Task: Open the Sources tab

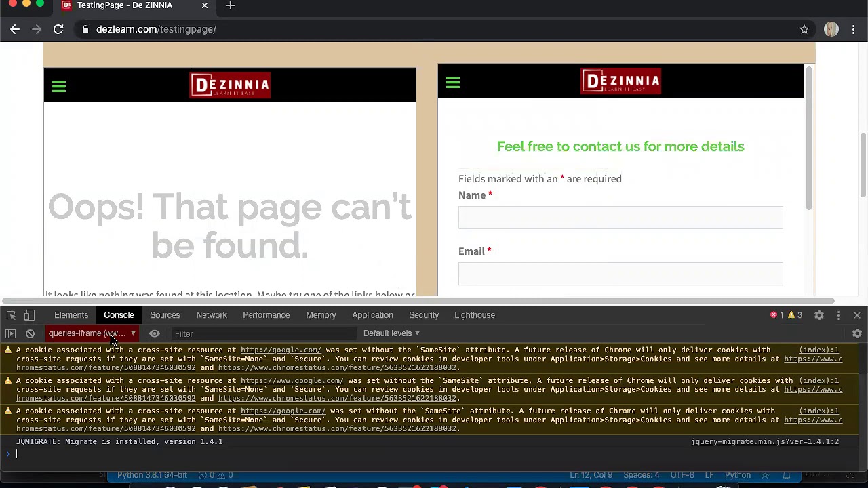Action: pos(165,315)
